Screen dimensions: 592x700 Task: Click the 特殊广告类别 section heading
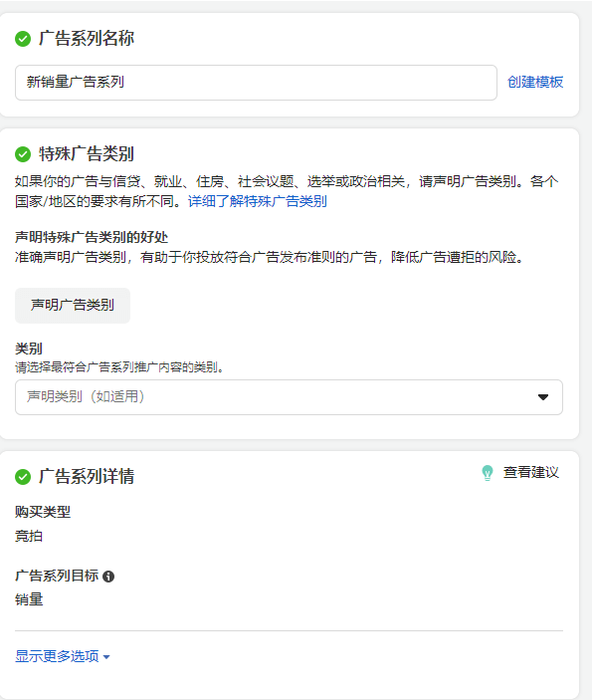click(x=87, y=154)
